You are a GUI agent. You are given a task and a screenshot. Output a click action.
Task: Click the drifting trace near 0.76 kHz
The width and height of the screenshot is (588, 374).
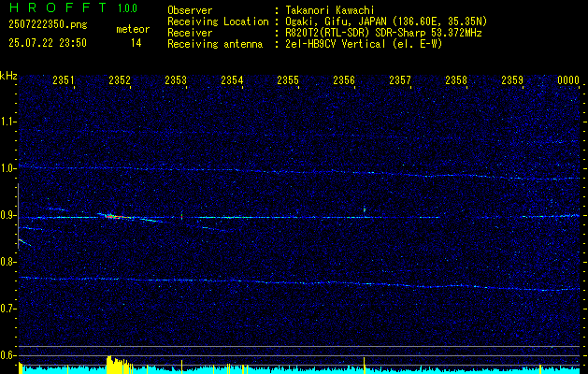[299, 283]
